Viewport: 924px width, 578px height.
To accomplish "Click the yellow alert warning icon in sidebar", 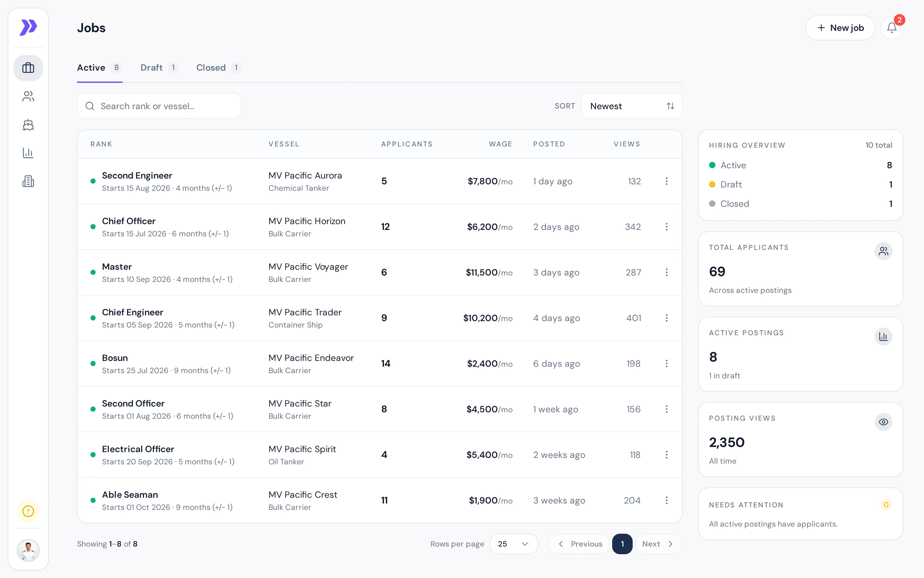I will point(28,511).
